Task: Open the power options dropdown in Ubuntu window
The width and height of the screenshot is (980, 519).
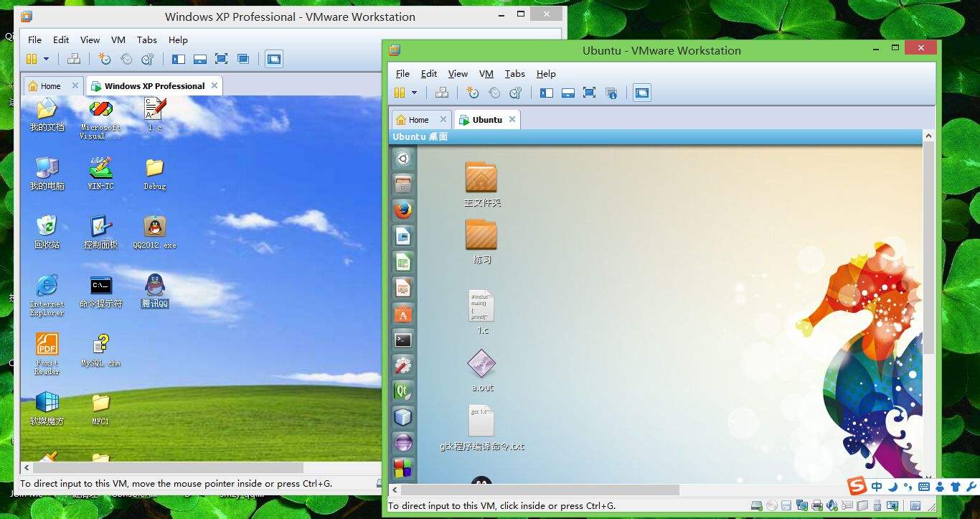Action: (415, 92)
